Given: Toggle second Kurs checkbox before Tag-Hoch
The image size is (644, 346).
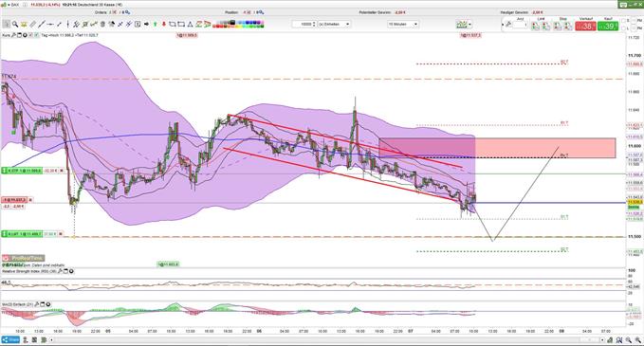Looking at the screenshot, I should click(37, 35).
